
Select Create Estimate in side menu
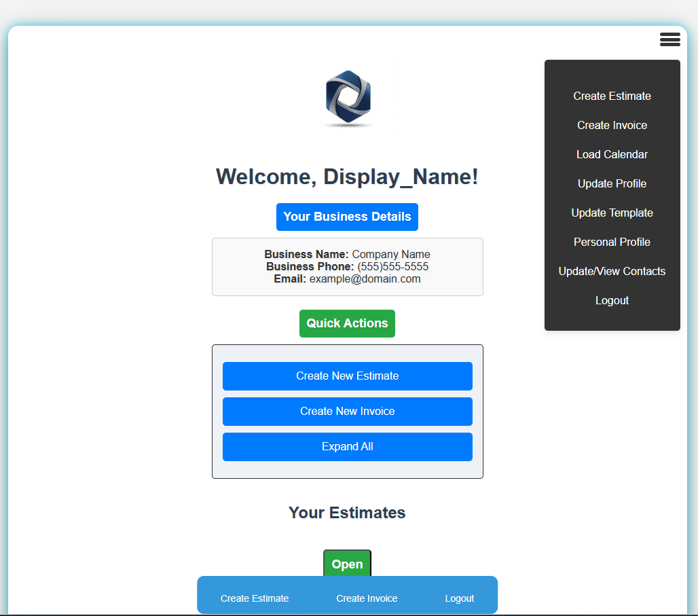click(612, 96)
